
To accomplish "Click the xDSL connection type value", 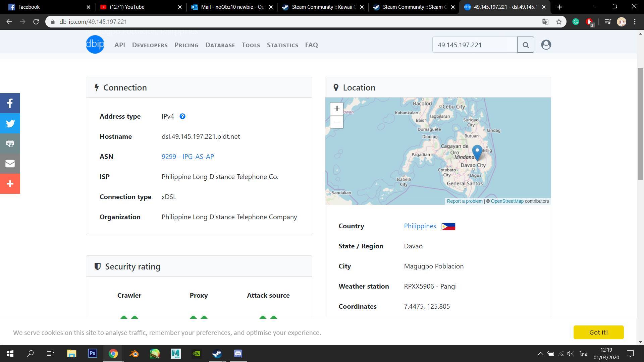I will [169, 197].
